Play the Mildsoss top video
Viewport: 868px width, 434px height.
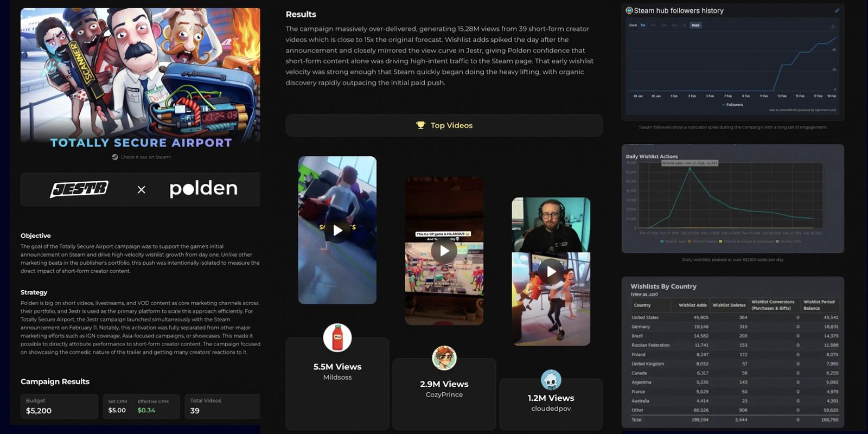click(x=337, y=230)
